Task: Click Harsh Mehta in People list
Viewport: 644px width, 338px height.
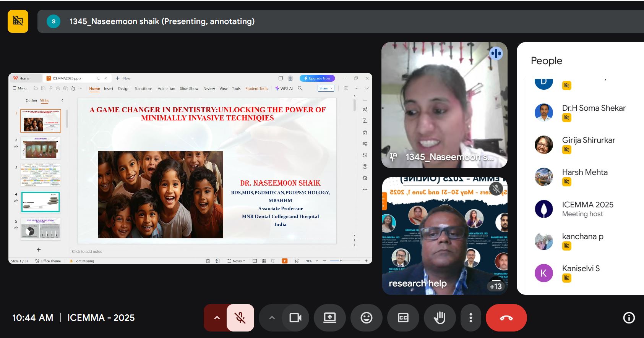Action: (x=585, y=172)
